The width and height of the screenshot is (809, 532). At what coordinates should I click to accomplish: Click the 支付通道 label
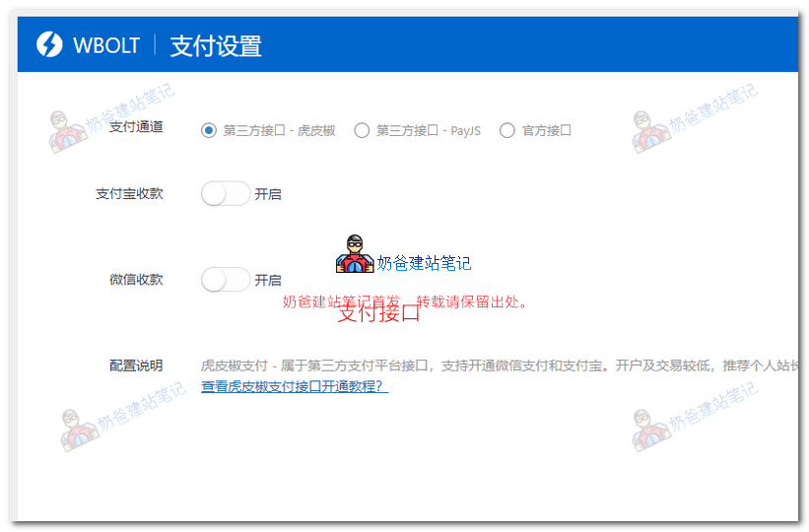tap(136, 126)
